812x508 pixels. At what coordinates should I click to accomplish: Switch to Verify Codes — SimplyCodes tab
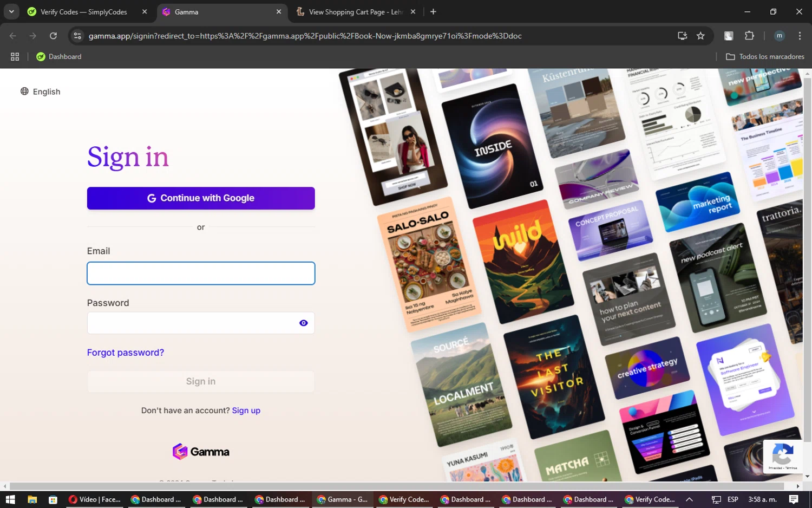point(84,12)
